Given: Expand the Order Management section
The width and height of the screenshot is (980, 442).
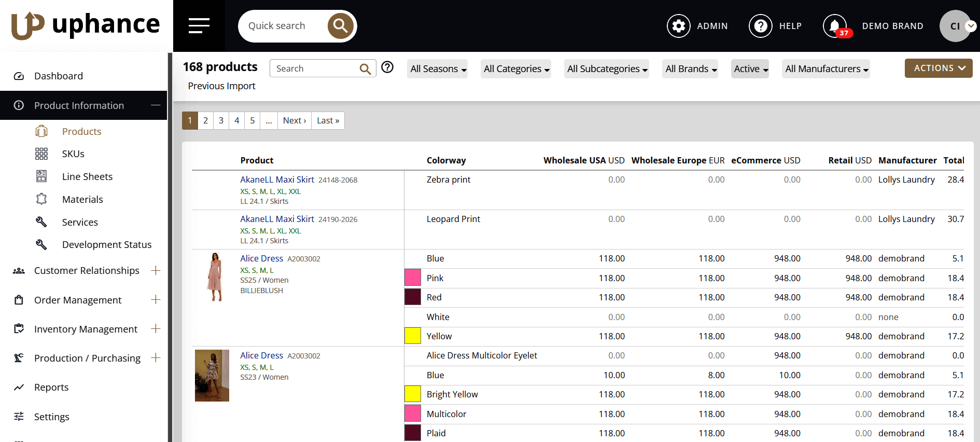Looking at the screenshot, I should pyautogui.click(x=155, y=300).
